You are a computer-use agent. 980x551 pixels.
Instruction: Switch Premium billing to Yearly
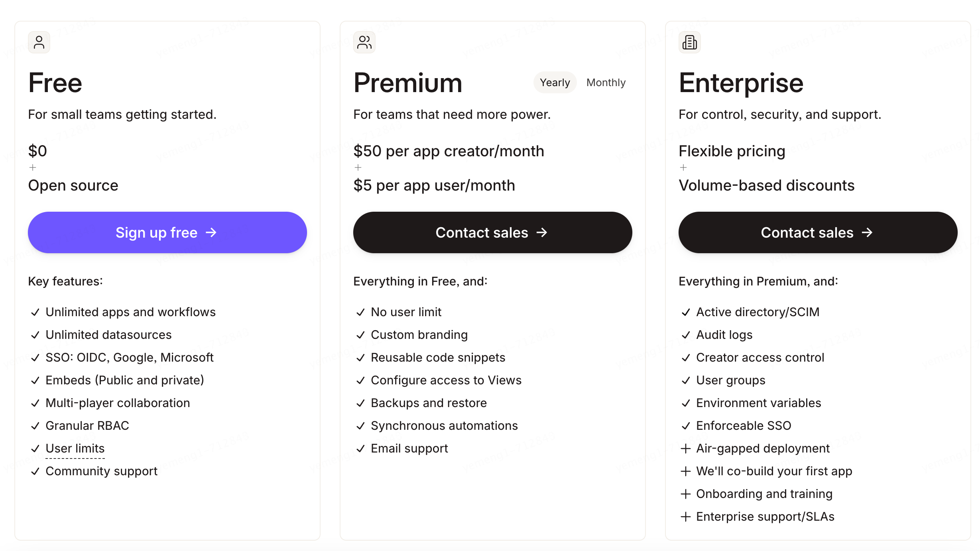(555, 83)
